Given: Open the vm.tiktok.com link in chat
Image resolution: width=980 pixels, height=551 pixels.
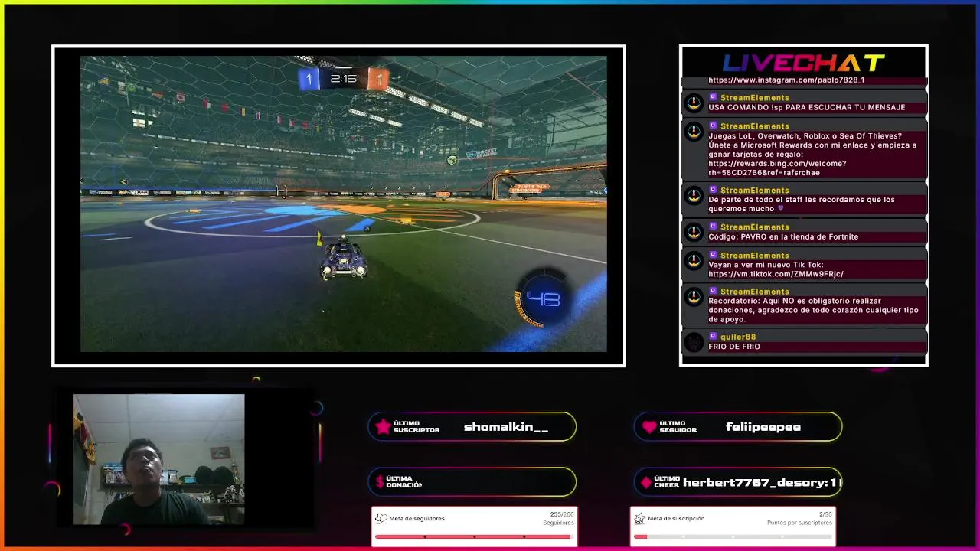Looking at the screenshot, I should click(776, 274).
